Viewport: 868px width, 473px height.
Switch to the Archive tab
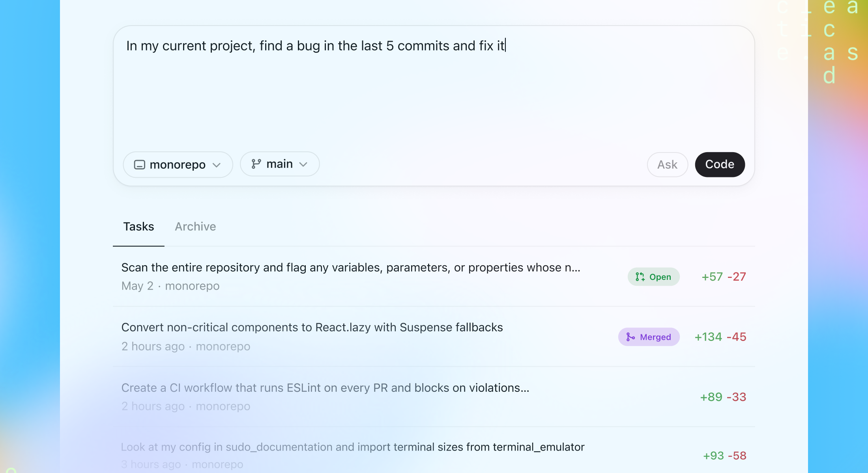195,227
